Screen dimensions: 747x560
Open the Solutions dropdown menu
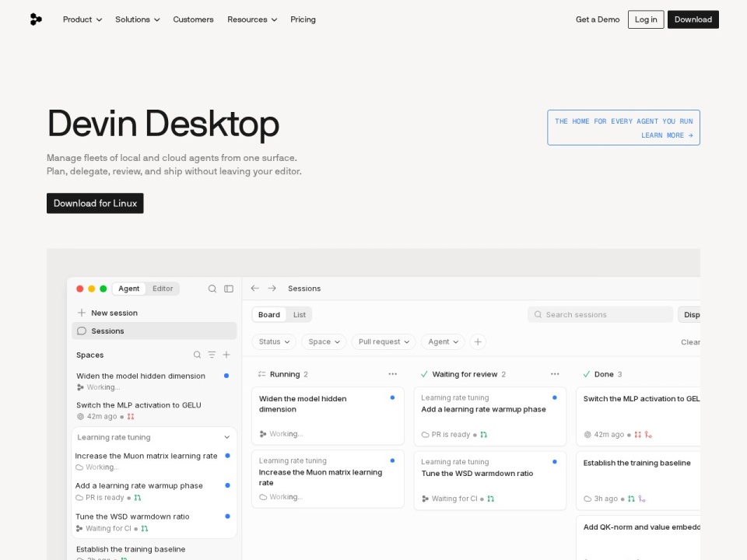coord(137,19)
